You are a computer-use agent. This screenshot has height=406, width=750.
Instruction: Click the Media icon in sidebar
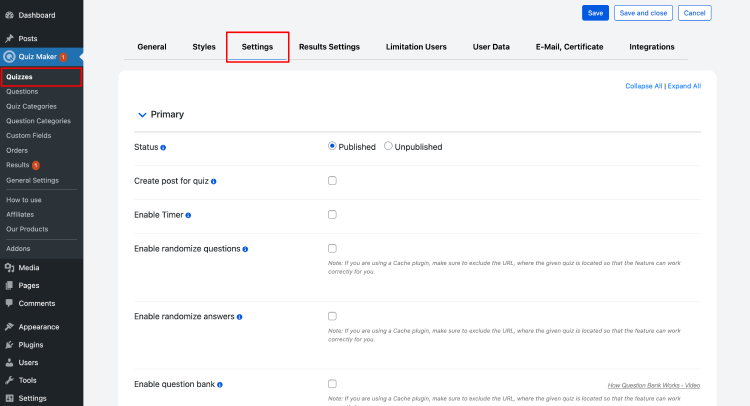click(9, 268)
